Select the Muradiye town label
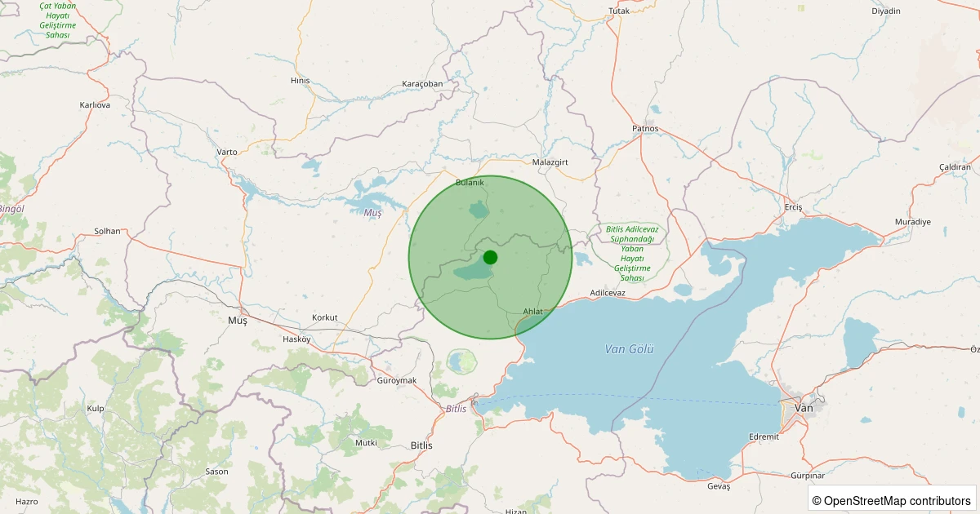This screenshot has width=980, height=514. (912, 222)
